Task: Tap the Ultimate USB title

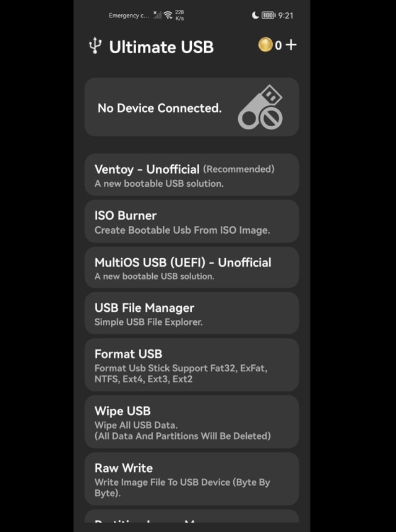Action: [x=161, y=47]
